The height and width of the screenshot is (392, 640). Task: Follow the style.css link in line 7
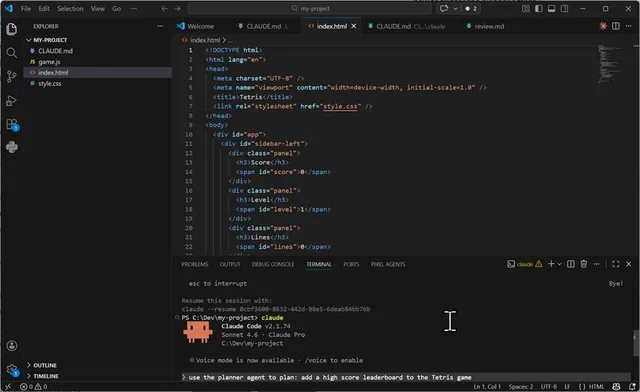point(340,106)
